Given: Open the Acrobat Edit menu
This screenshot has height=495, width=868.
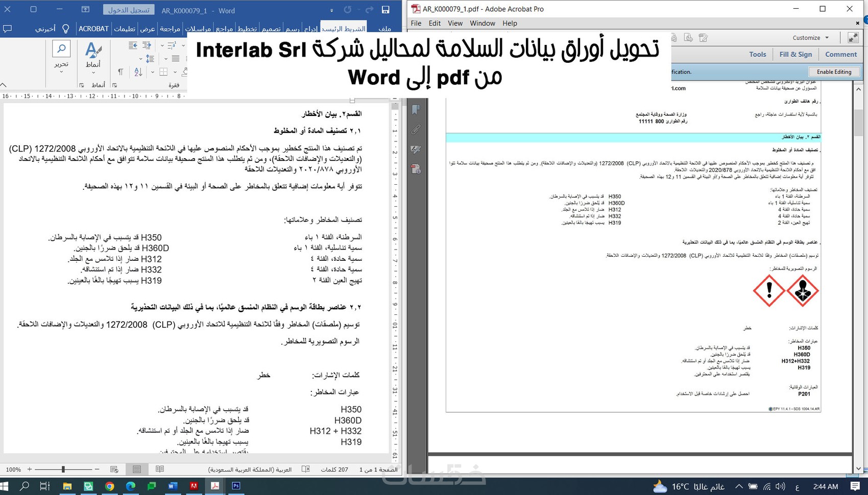Looking at the screenshot, I should point(435,23).
